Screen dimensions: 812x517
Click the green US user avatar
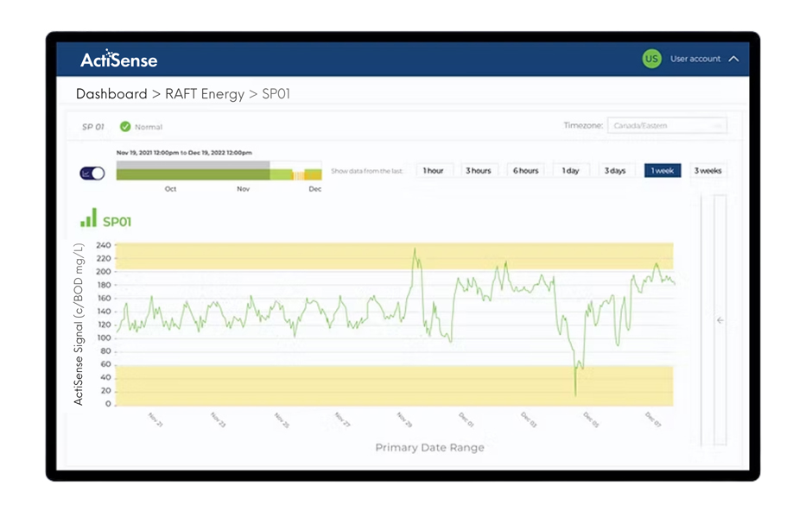(x=651, y=59)
